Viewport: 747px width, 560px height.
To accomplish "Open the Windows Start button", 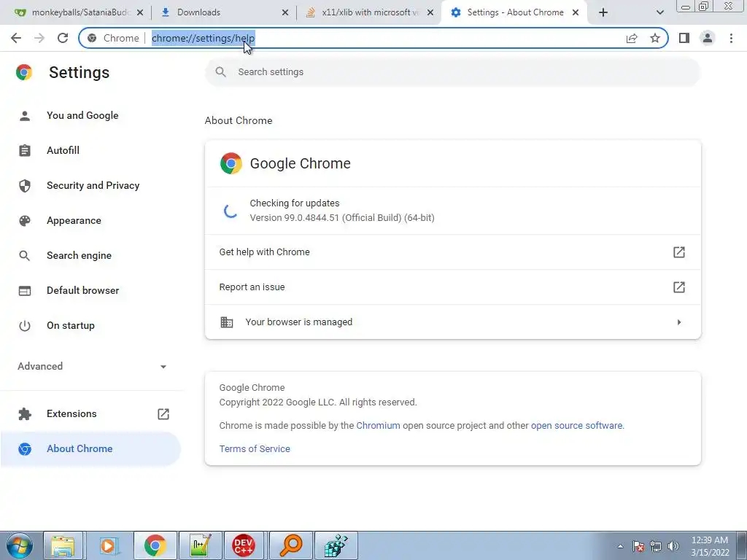I will (20, 545).
